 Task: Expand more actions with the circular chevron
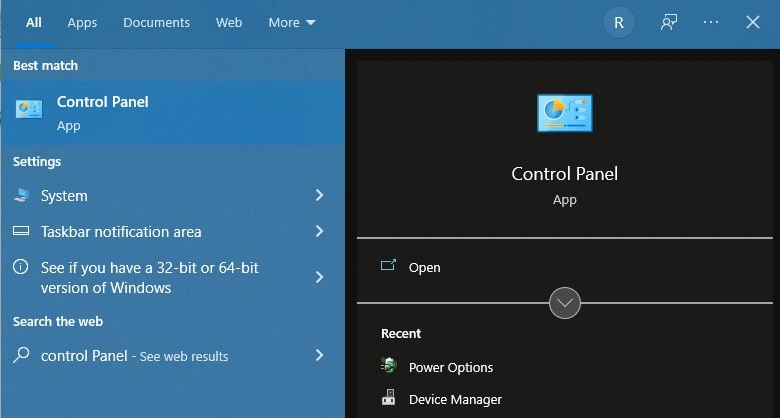tap(565, 303)
